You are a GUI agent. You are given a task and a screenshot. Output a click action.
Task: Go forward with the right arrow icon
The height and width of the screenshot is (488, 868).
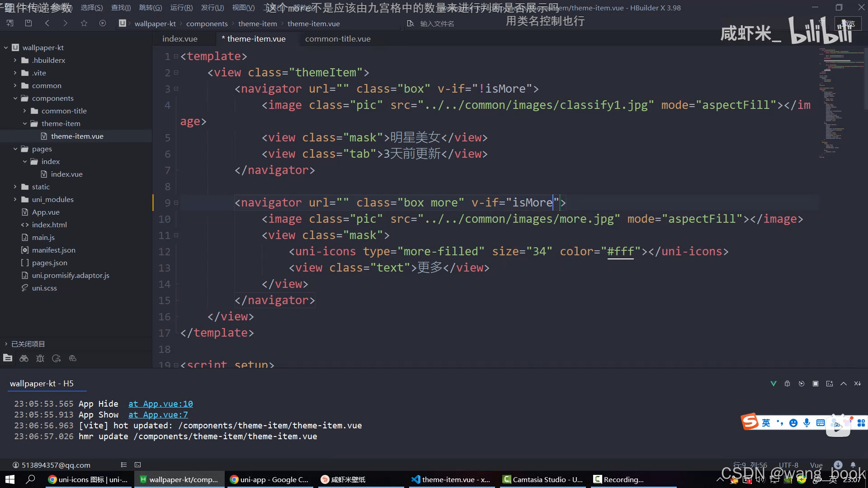(66, 23)
